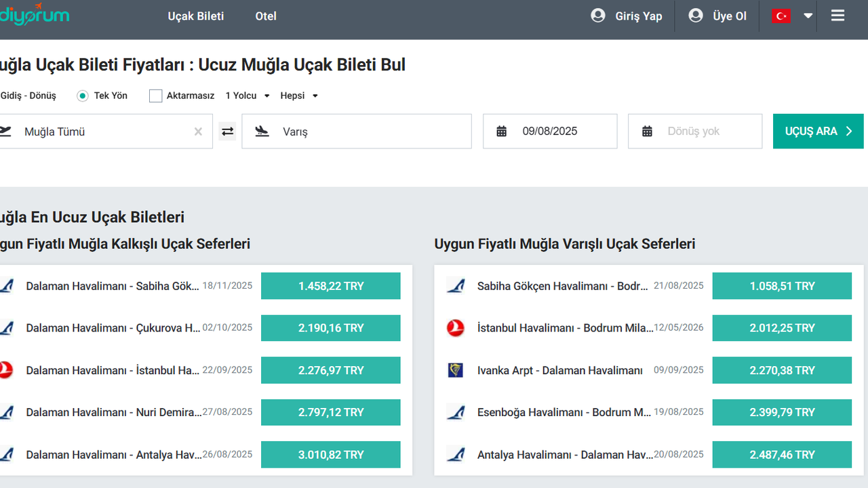This screenshot has height=488, width=868.
Task: Select Antalya Havalimanı - Dalaman flight text
Action: 565,454
